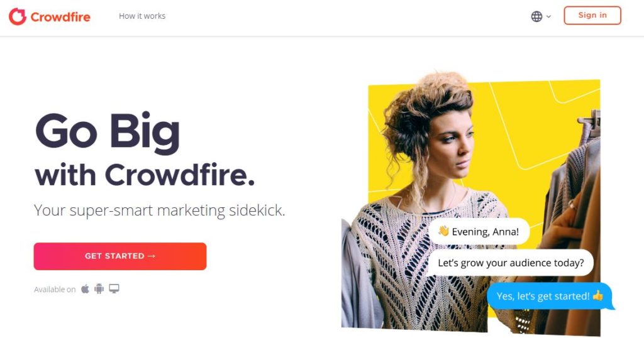Click the Crowdfire wordmark text
The image size is (644, 338).
[60, 17]
